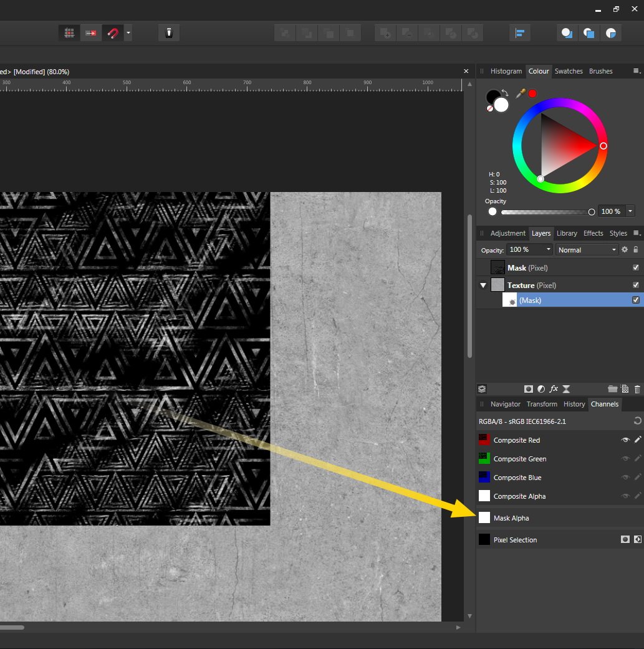Open the History tab
644x649 pixels.
pyautogui.click(x=574, y=404)
